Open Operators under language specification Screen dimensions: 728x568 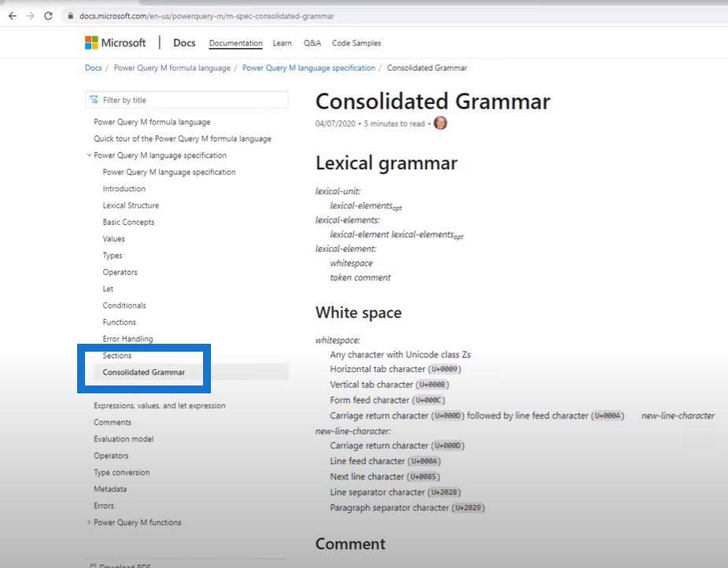(120, 272)
